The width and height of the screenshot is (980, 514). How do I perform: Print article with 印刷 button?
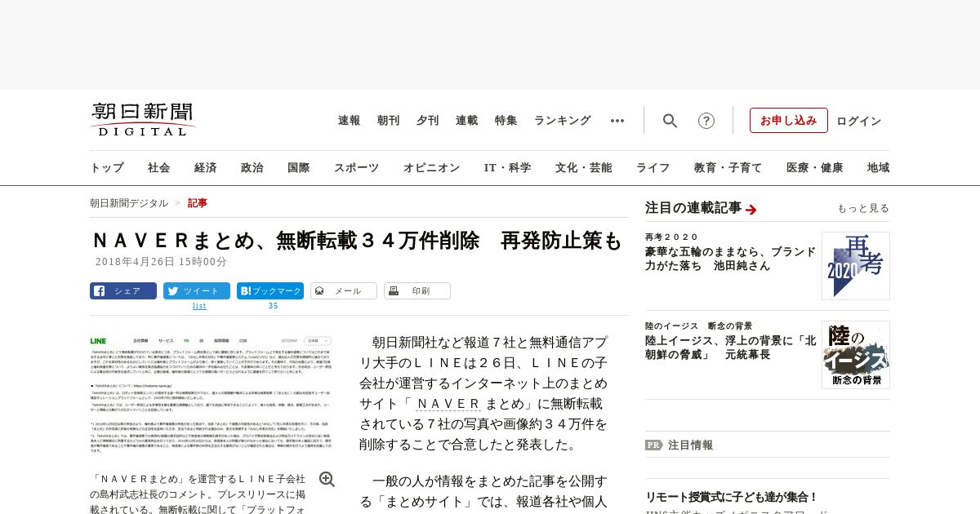(417, 290)
